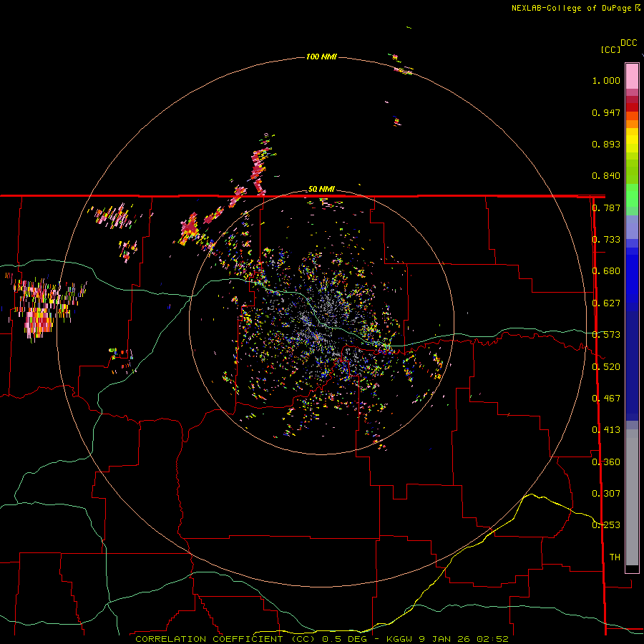Click the 0.947 color scale value
This screenshot has height=644, width=644.
606,112
